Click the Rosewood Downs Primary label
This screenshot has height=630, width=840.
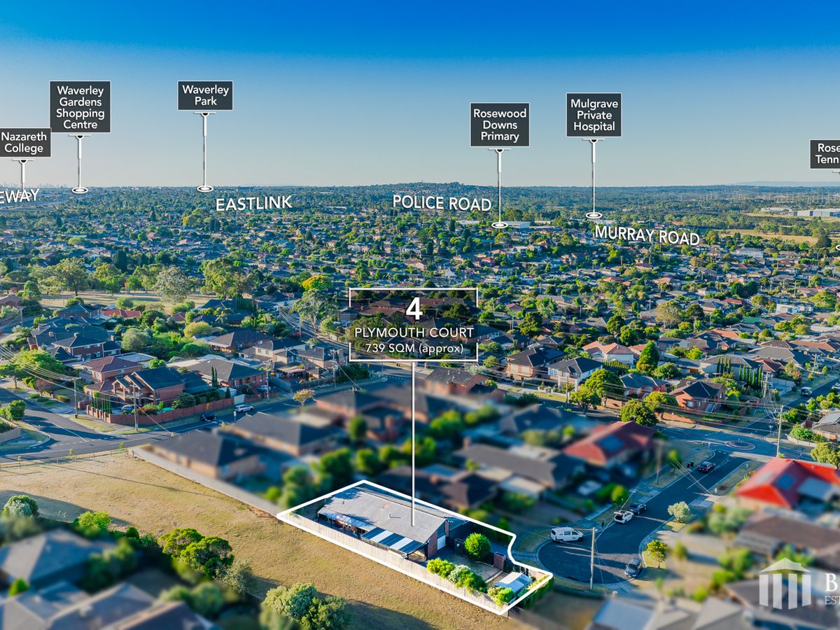click(x=500, y=125)
